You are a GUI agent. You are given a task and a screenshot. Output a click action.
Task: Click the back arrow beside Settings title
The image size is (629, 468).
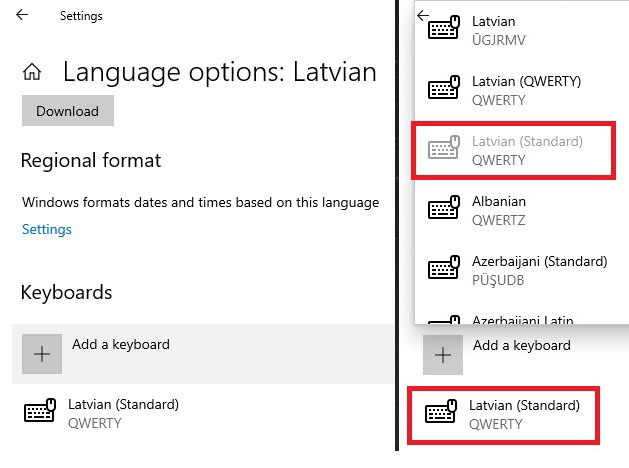click(23, 16)
